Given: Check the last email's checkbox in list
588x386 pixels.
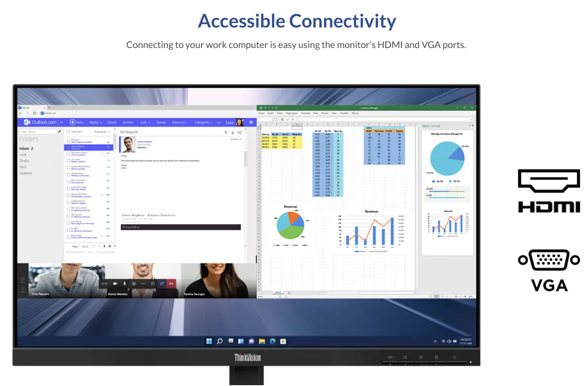Looking at the screenshot, I should point(68,236).
